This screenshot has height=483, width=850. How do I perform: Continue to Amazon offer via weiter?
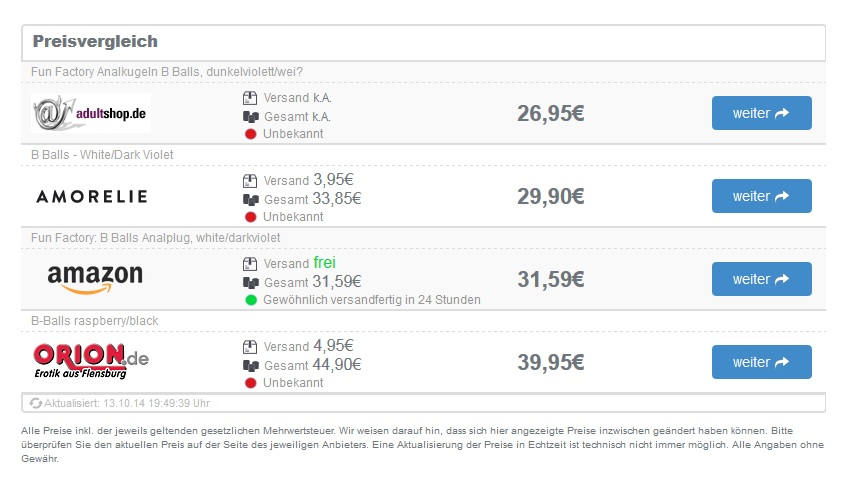[762, 279]
